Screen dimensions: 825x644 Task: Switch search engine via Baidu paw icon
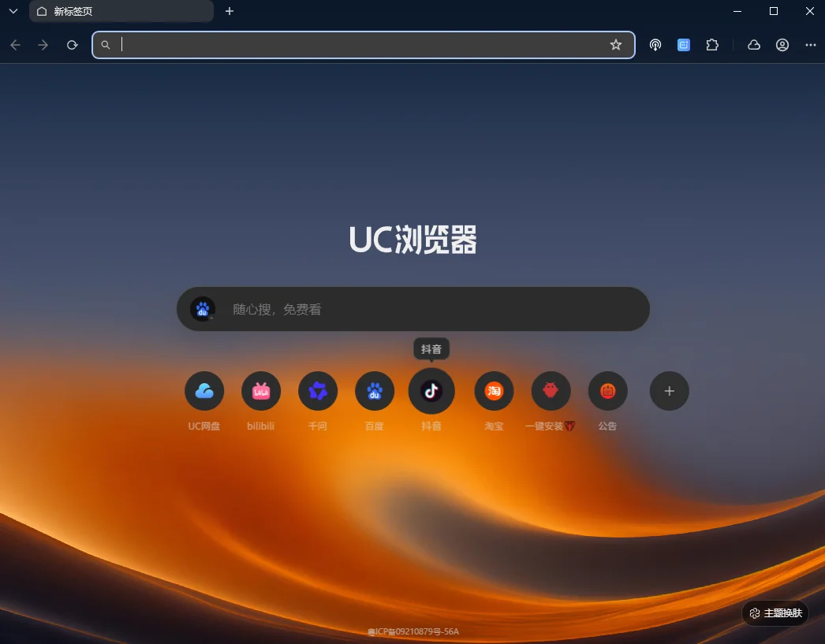203,309
